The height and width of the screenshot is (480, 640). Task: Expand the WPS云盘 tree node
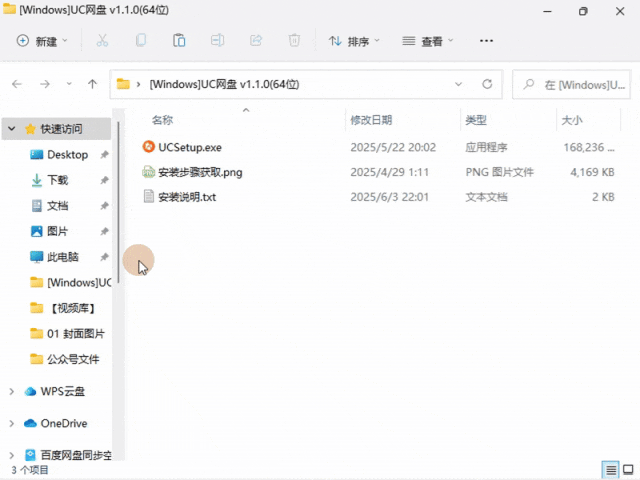[11, 392]
